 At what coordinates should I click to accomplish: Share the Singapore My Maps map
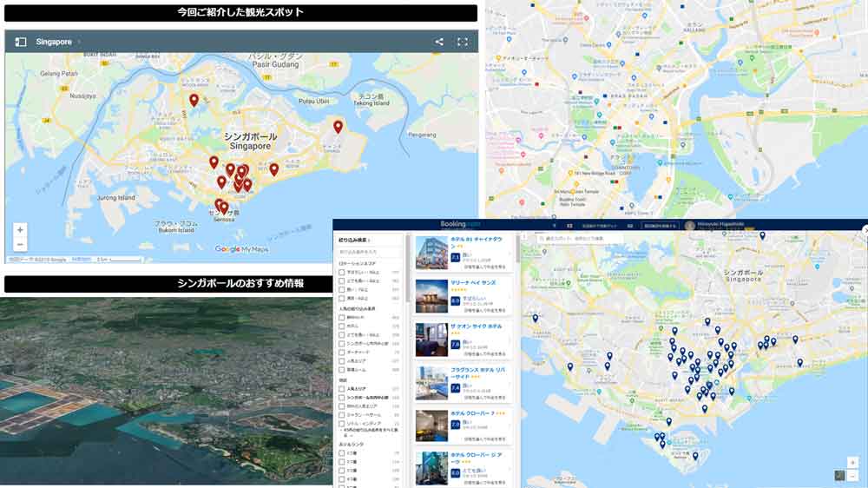click(439, 42)
